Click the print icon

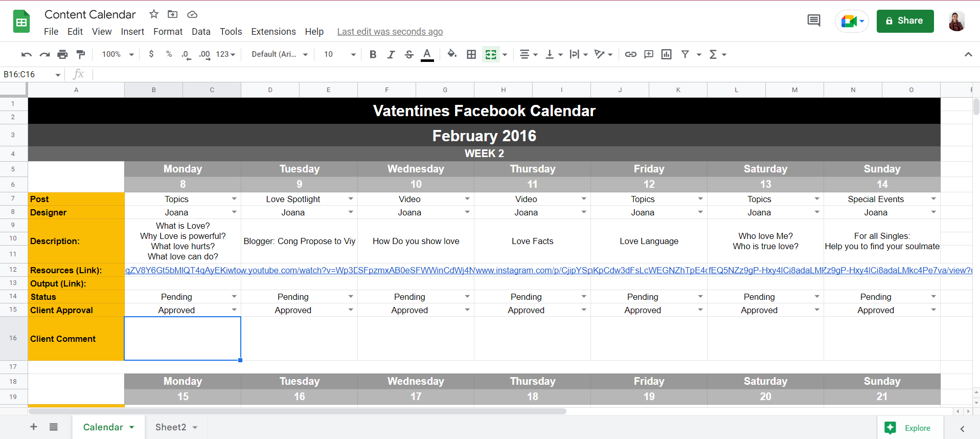point(62,54)
